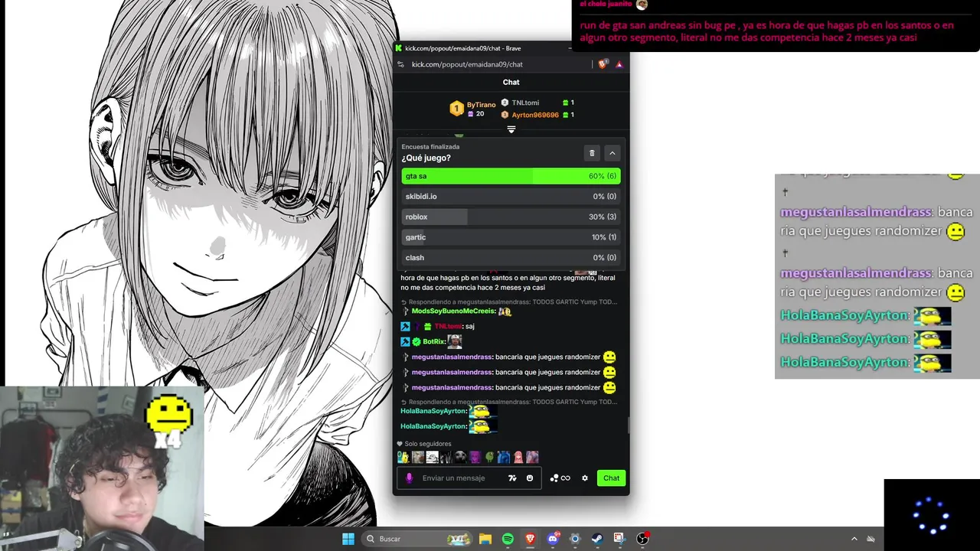
Task: Open the gear settings app in taskbar
Action: pyautogui.click(x=575, y=539)
